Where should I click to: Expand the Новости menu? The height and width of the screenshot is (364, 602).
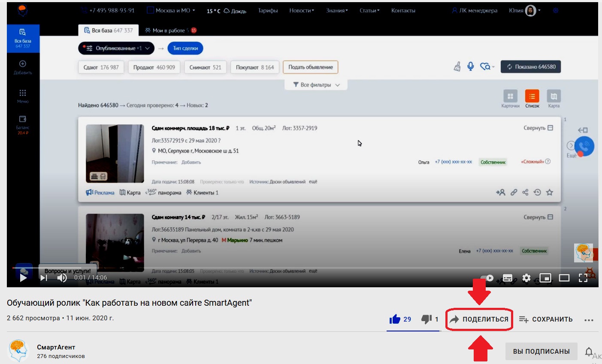[302, 10]
